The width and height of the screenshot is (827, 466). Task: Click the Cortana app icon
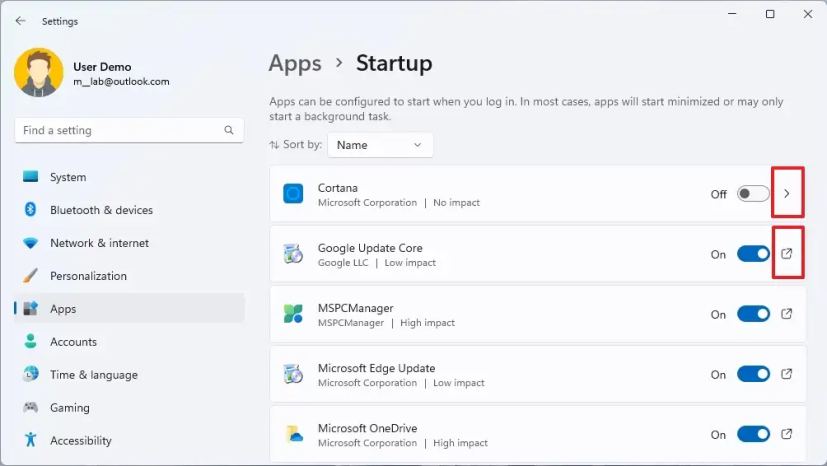coord(293,194)
